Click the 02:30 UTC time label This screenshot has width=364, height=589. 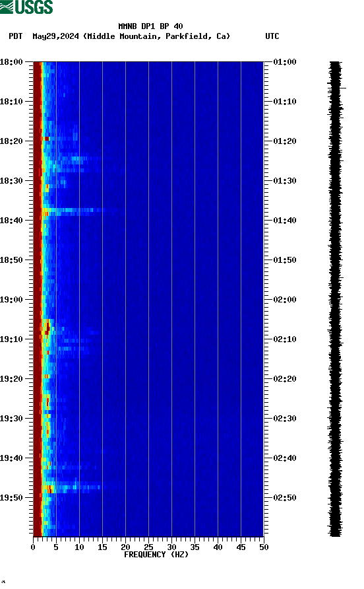click(285, 419)
